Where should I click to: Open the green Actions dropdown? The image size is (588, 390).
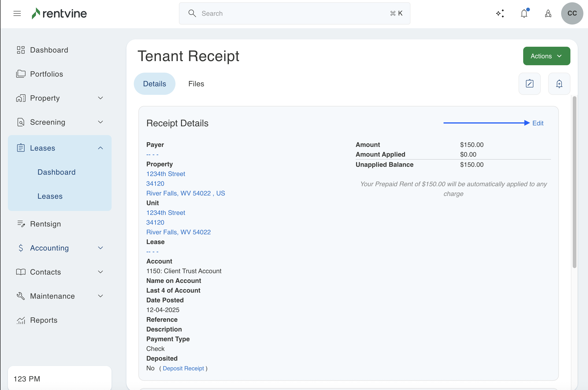point(546,56)
